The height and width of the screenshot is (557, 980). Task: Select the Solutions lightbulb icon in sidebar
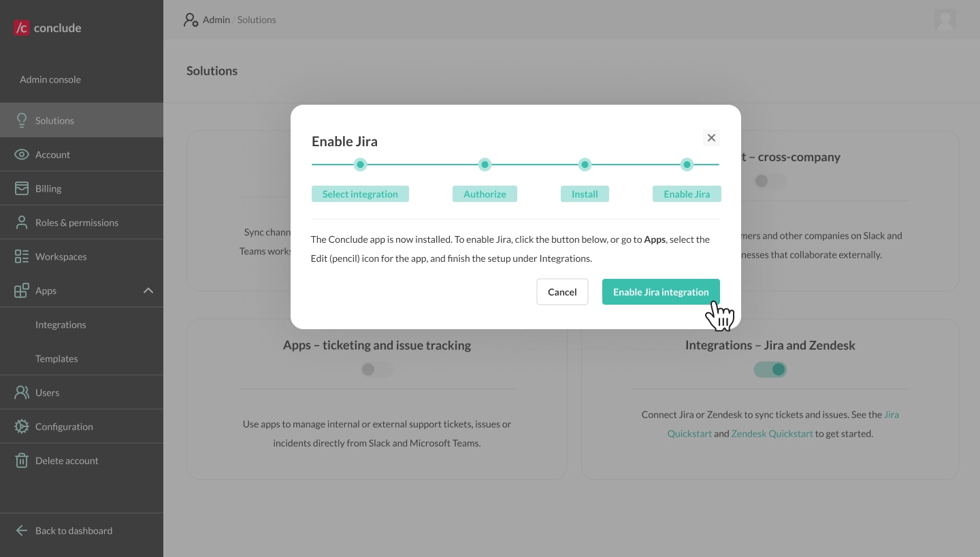[21, 120]
